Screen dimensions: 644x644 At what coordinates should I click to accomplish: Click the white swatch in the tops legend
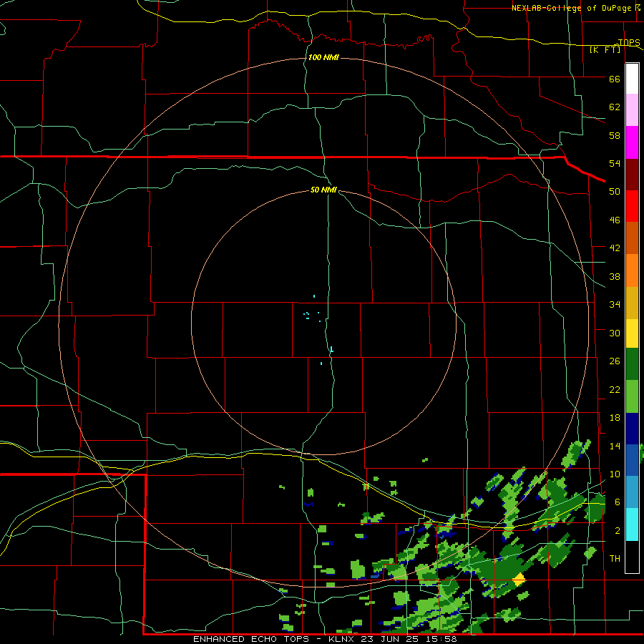point(632,79)
